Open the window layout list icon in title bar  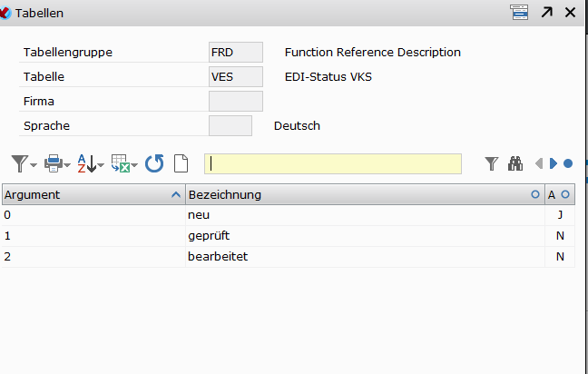[519, 12]
